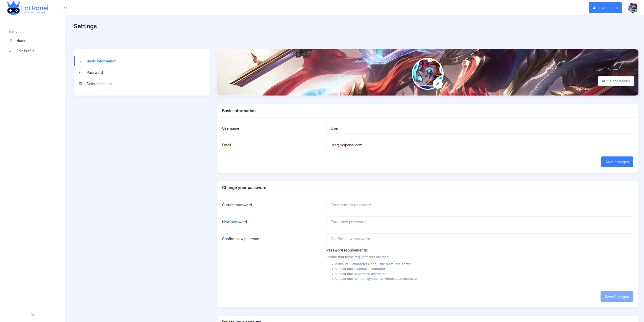This screenshot has height=322, width=644.
Task: Click the Email input field
Action: 479,145
